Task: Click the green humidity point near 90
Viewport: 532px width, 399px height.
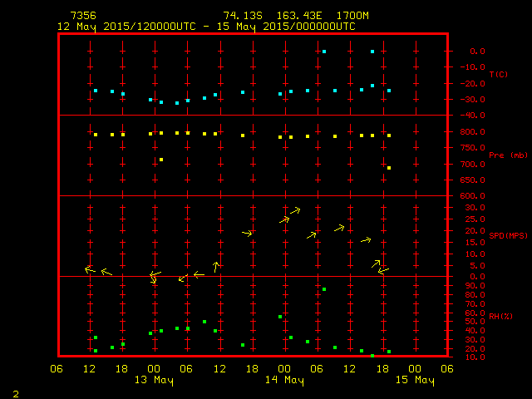Action: pos(324,289)
